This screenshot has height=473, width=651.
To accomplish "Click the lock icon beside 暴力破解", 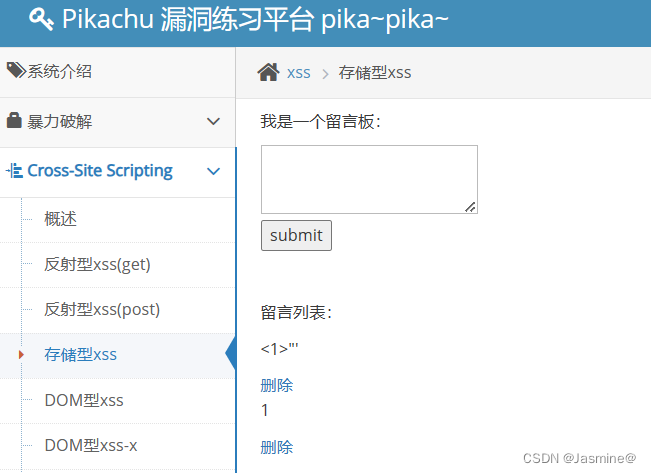I will (14, 120).
